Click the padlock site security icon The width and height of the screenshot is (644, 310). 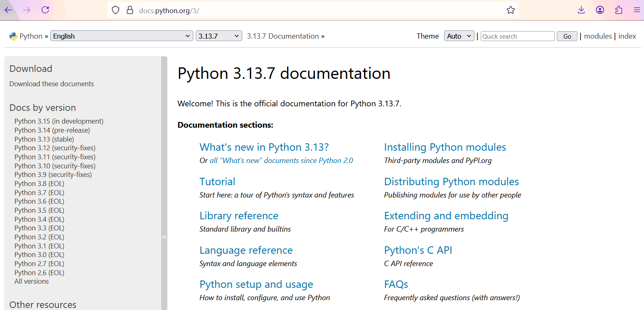point(130,10)
